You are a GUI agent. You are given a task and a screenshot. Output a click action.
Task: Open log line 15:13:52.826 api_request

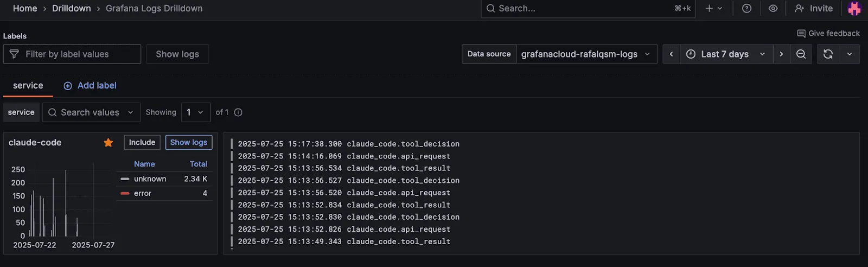click(x=344, y=229)
